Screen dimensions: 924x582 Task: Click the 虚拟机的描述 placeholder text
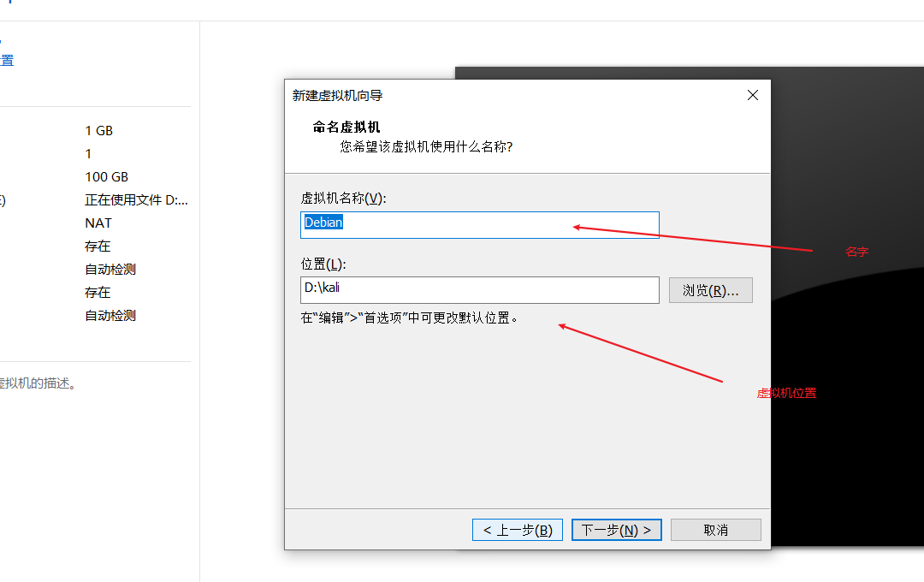pos(38,383)
